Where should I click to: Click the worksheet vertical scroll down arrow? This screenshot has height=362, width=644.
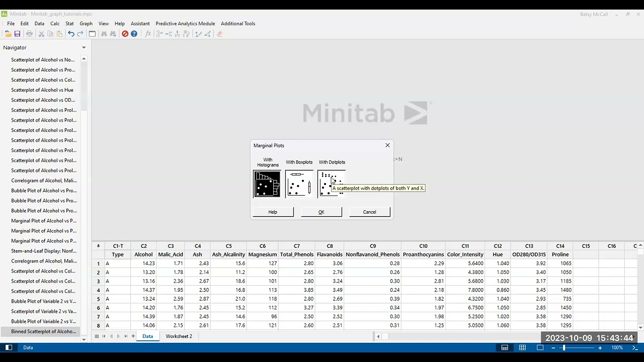click(x=640, y=328)
